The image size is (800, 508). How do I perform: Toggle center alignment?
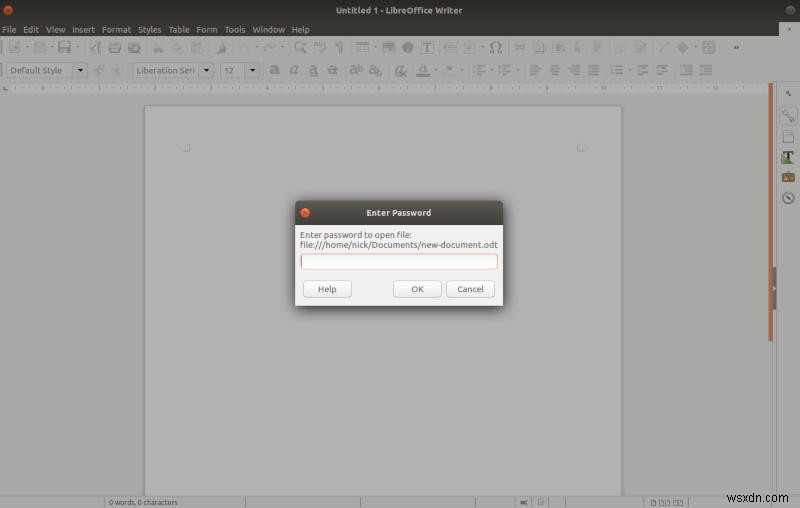pyautogui.click(x=554, y=70)
